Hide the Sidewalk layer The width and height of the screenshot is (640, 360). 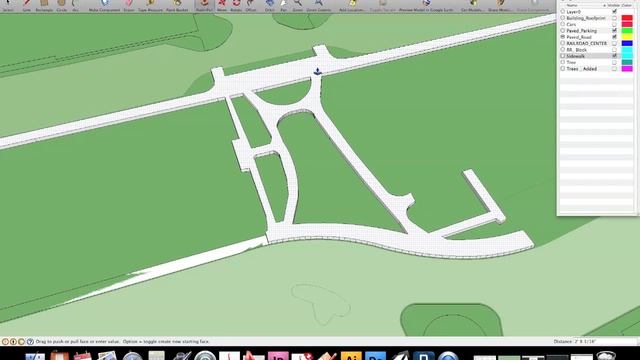(x=614, y=56)
